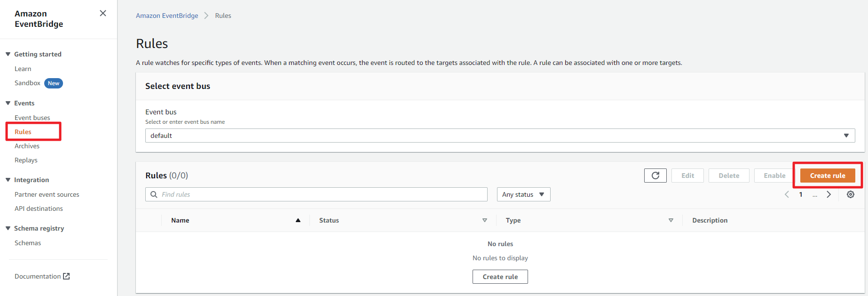The image size is (868, 296).
Task: Click the Status column sort arrow
Action: [x=484, y=220]
